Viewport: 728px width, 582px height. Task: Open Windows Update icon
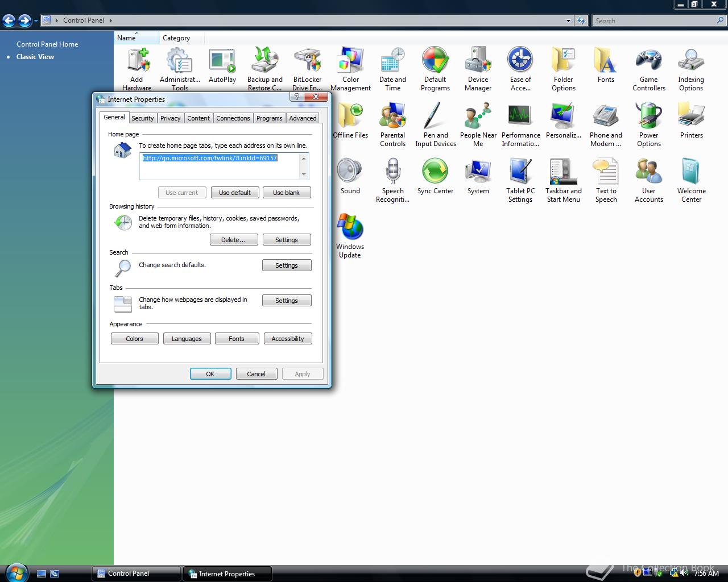(x=350, y=236)
